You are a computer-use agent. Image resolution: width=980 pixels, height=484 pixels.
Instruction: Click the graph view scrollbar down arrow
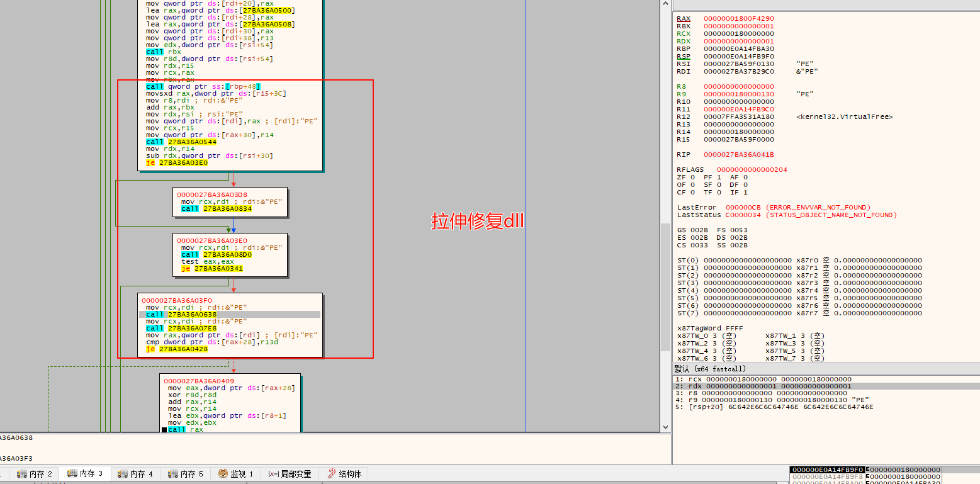[x=665, y=427]
